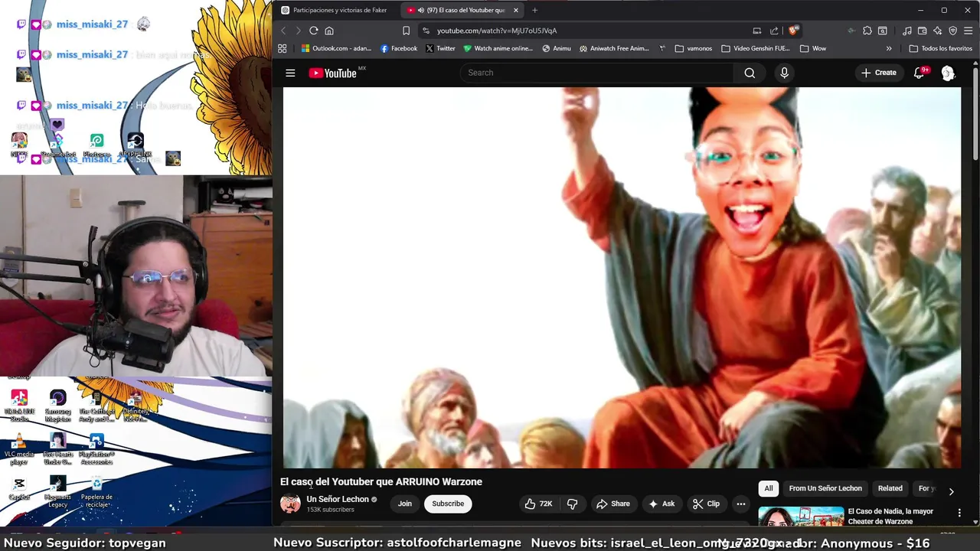Open a new browser tab

(x=534, y=10)
